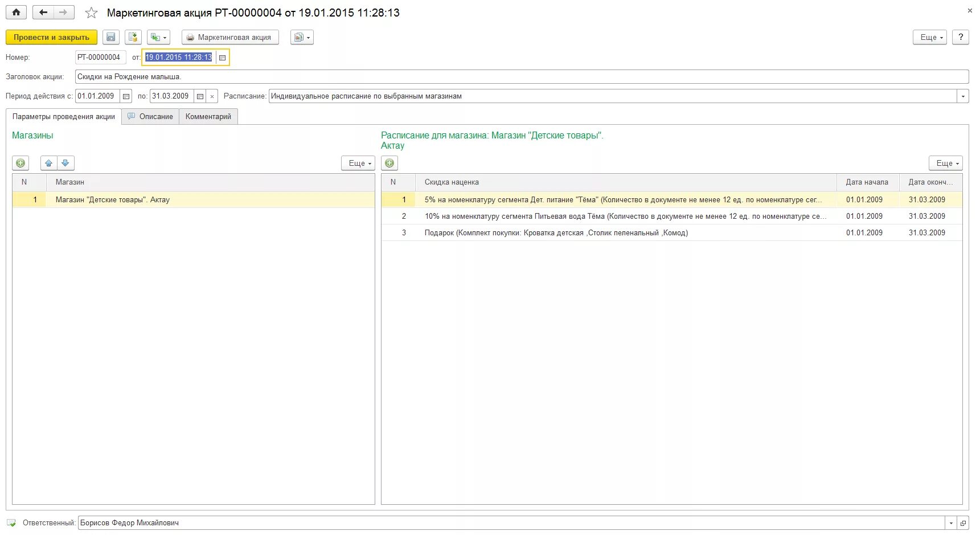Click the Дата начала column header

[868, 182]
